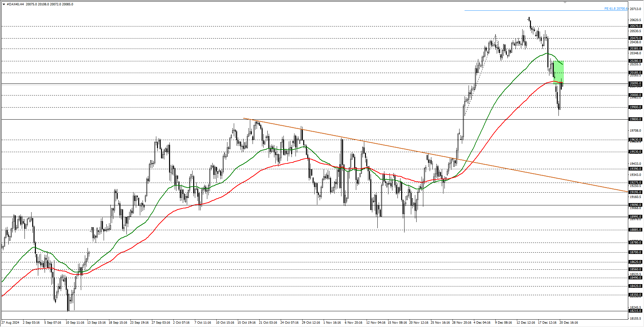Image resolution: width=644 pixels, height=327 pixels.
Task: Select the green shaded rectangle object
Action: tap(559, 72)
